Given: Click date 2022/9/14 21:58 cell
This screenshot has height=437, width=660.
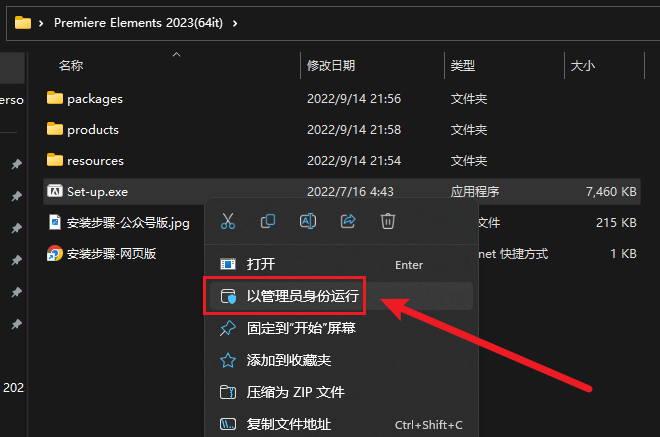Looking at the screenshot, I should pyautogui.click(x=354, y=130).
